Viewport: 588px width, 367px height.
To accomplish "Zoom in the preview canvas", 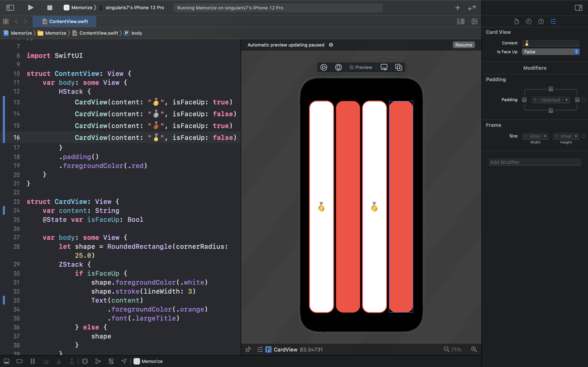I will (x=474, y=349).
